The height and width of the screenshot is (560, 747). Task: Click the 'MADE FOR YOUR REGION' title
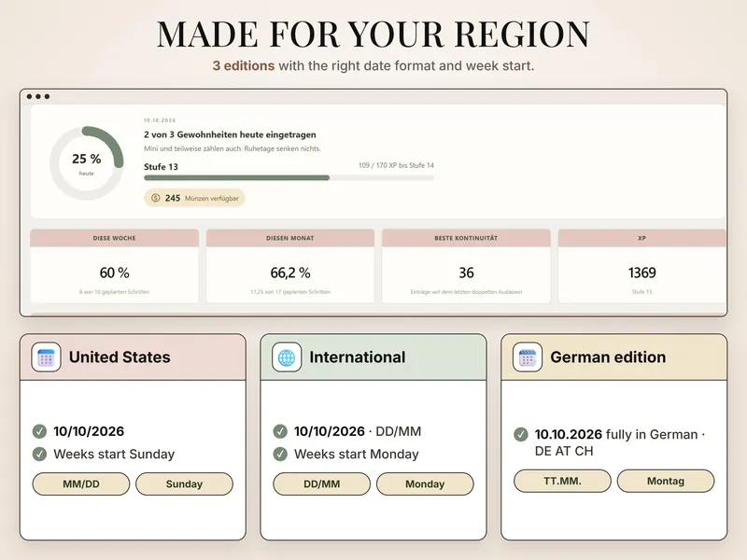click(x=373, y=35)
